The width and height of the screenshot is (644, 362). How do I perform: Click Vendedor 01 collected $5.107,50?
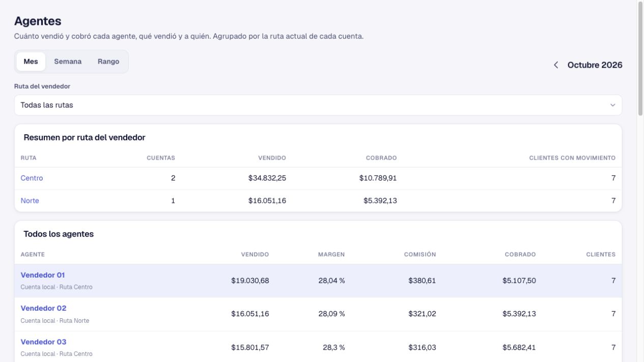[x=519, y=281]
